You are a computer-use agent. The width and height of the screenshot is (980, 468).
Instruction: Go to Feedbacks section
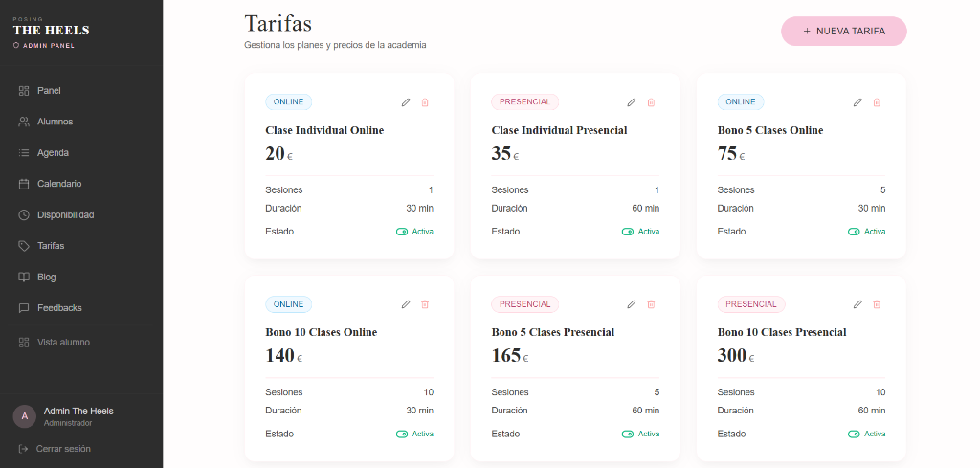pyautogui.click(x=81, y=308)
